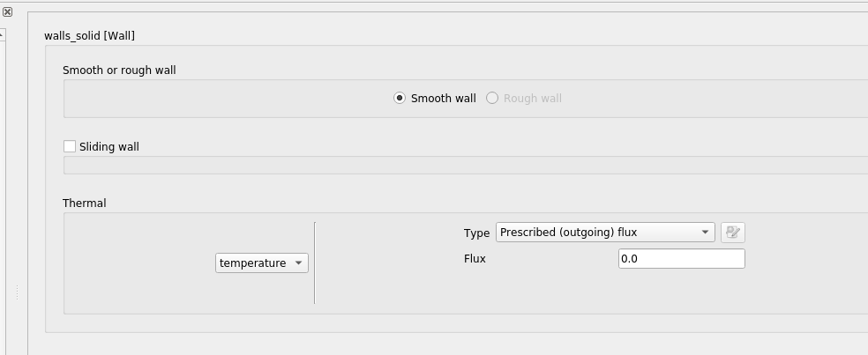This screenshot has width=868, height=355.
Task: Select the Rough wall option
Action: click(492, 99)
